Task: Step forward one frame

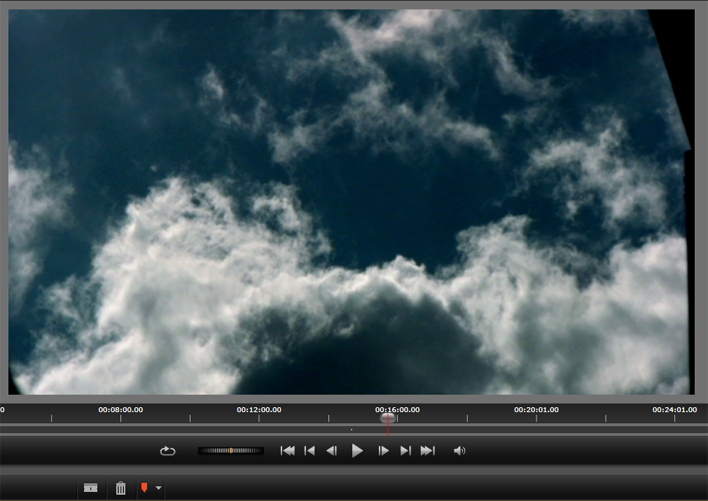Action: click(383, 450)
